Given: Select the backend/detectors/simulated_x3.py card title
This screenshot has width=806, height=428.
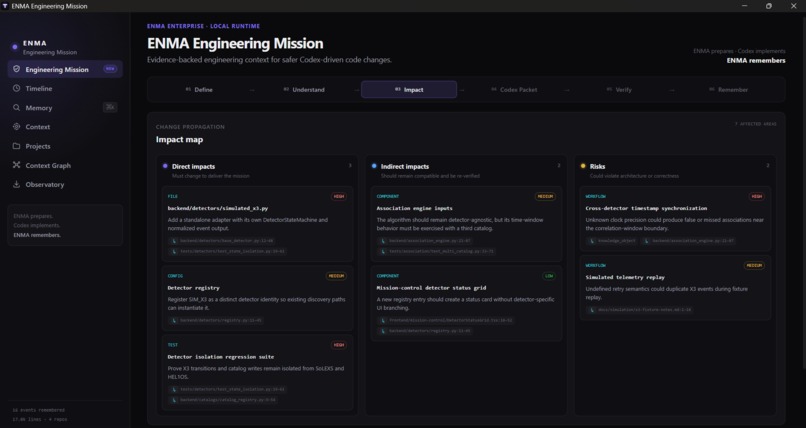Looking at the screenshot, I should [217, 208].
